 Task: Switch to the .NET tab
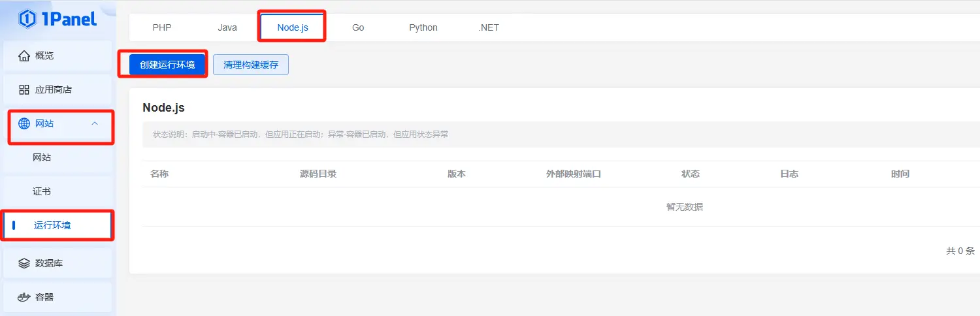coord(489,27)
